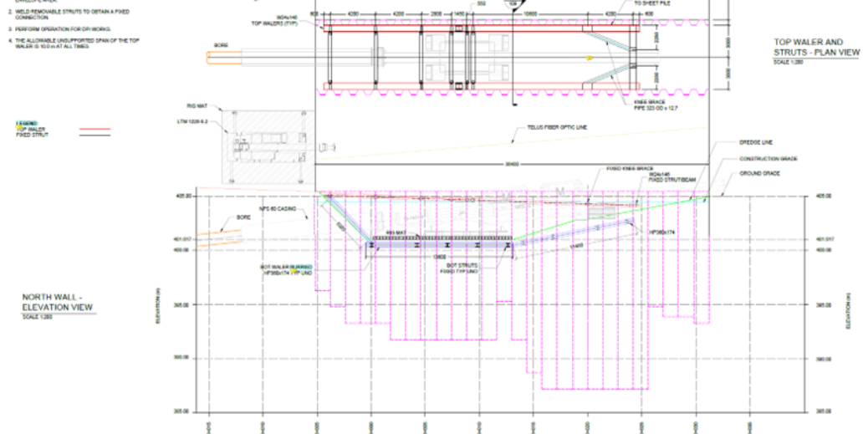Click the yellow marker on the plan centerline
This screenshot has width=868, height=434.
click(590, 57)
